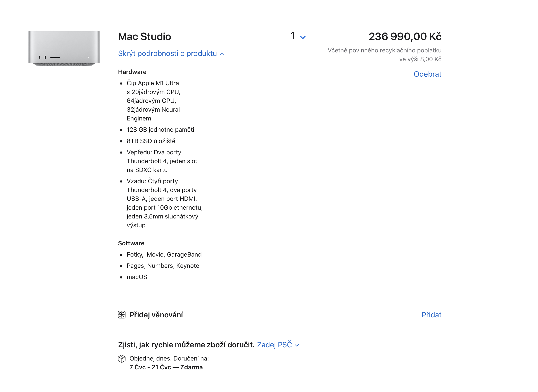Open the Mac Studio product page title
The width and height of the screenshot is (538, 392).
coord(144,36)
